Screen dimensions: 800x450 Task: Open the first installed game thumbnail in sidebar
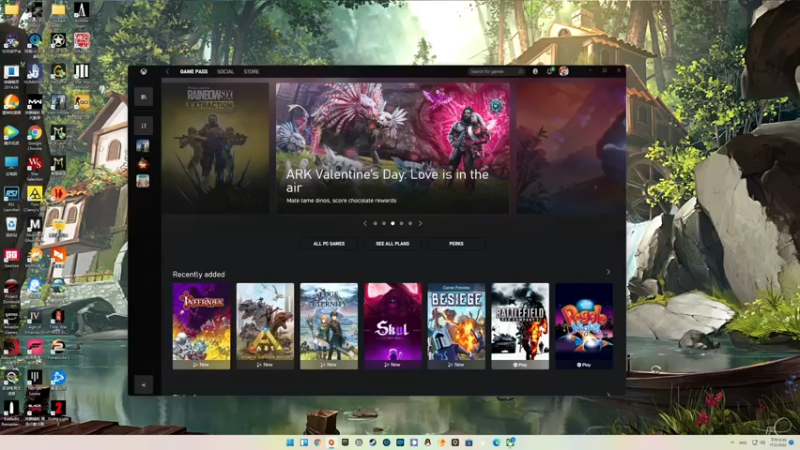point(143,146)
